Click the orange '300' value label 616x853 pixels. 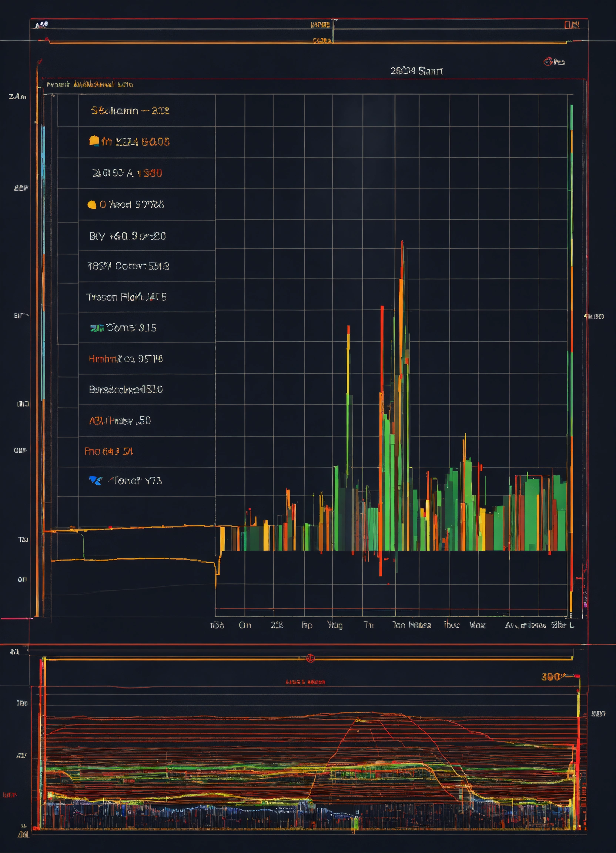click(x=551, y=677)
